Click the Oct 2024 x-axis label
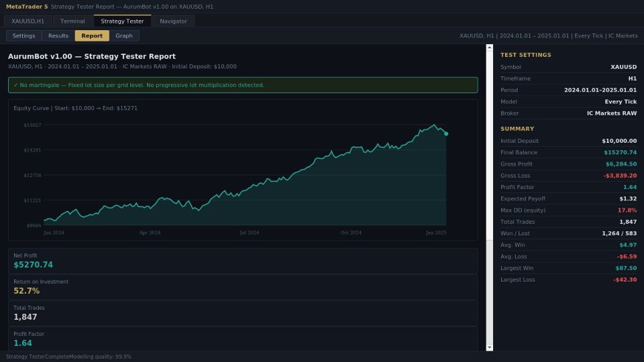 [351, 233]
